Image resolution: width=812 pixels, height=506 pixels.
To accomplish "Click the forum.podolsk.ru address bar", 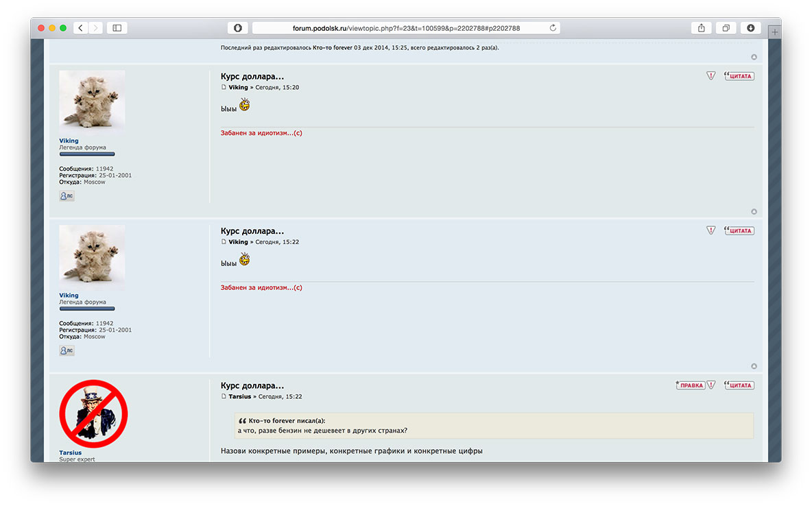I will (405, 28).
